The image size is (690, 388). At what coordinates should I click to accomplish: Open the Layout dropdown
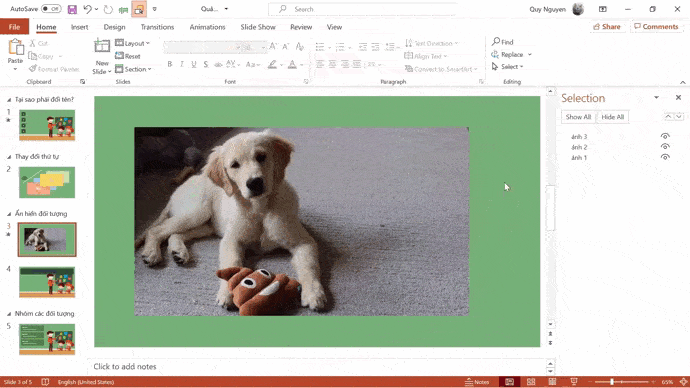tap(132, 43)
